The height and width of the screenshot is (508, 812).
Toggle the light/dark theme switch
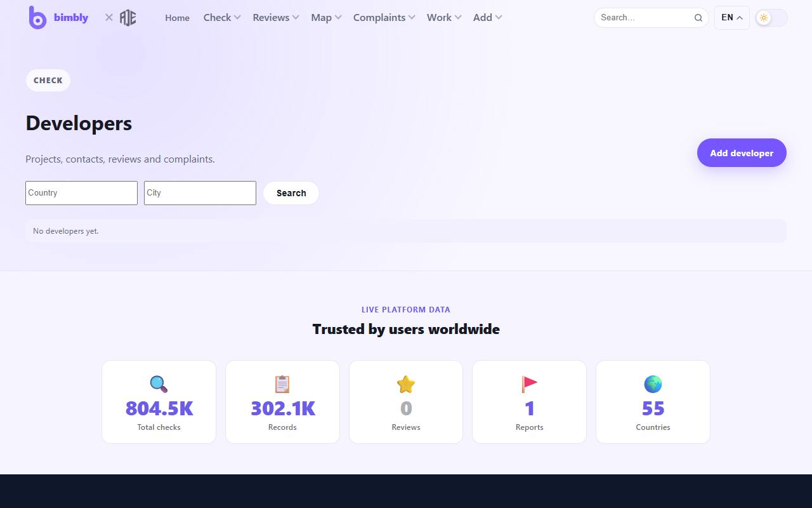(x=771, y=18)
